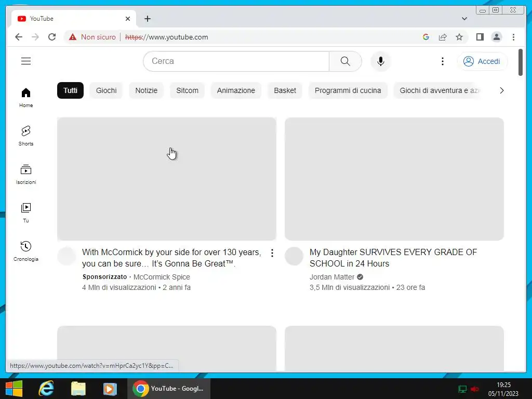
Task: Focus the Cerca search field
Action: [x=236, y=61]
